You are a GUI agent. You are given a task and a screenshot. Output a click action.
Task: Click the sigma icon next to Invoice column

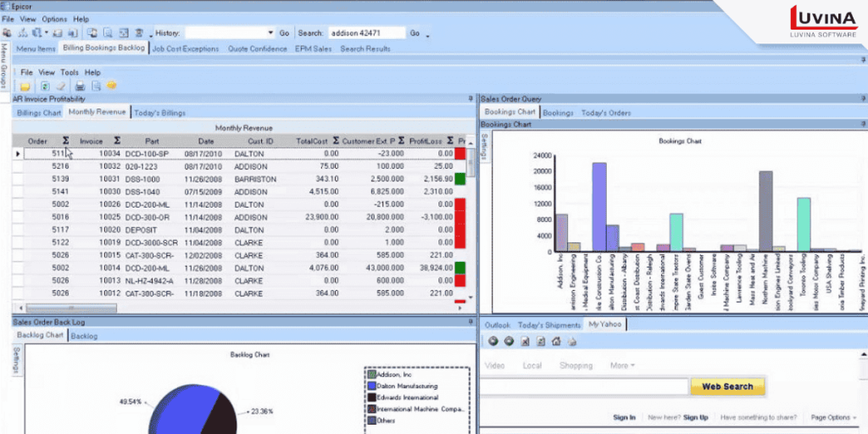[117, 141]
